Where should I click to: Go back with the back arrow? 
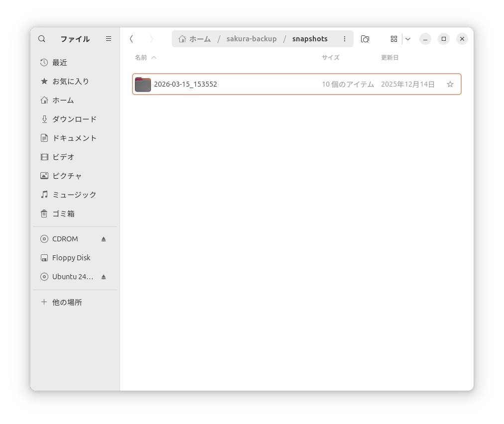[131, 39]
